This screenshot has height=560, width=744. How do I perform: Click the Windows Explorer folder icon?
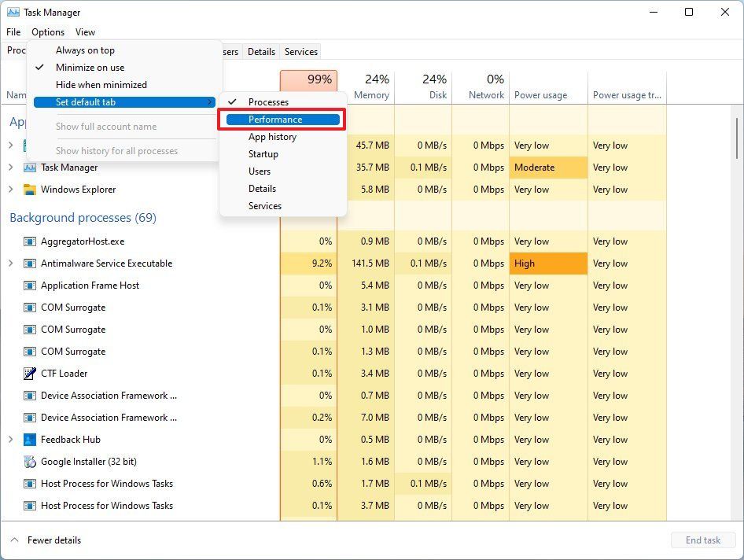point(30,189)
